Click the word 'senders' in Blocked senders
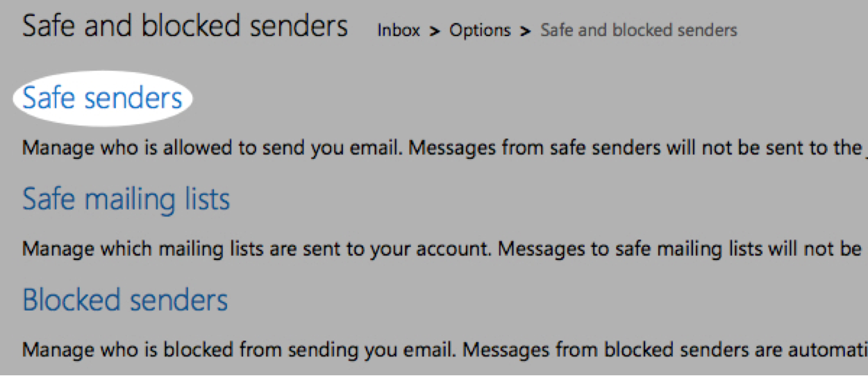868x376 pixels. point(176,300)
